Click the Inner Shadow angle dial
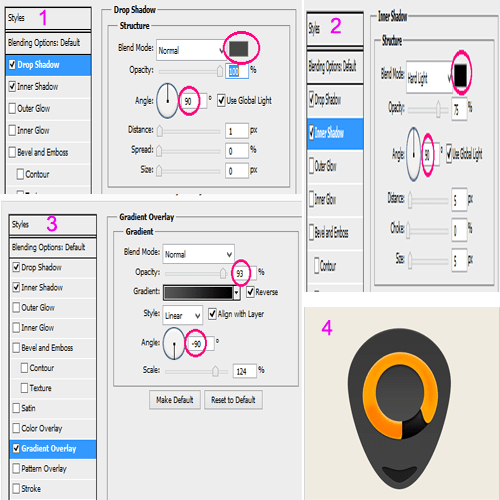 [414, 154]
